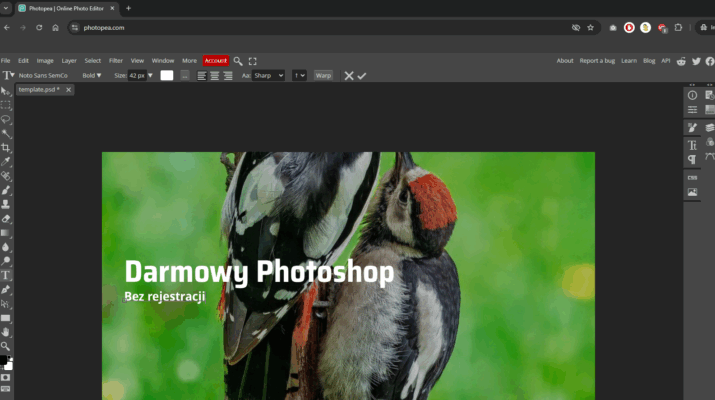This screenshot has width=715, height=400.
Task: Open the File menu
Action: (x=5, y=61)
